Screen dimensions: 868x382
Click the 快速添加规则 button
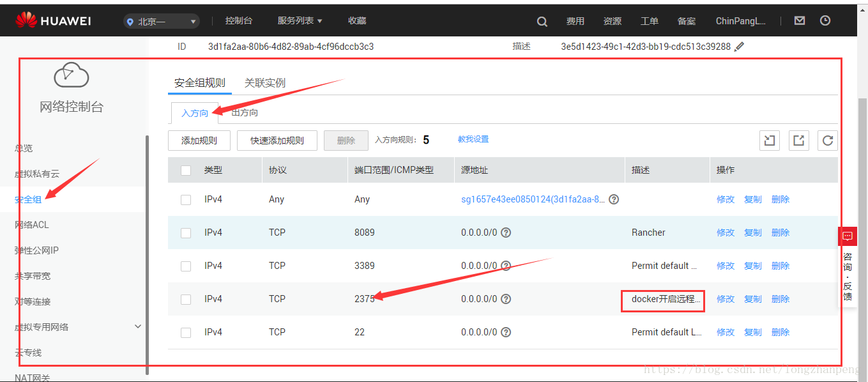point(277,141)
